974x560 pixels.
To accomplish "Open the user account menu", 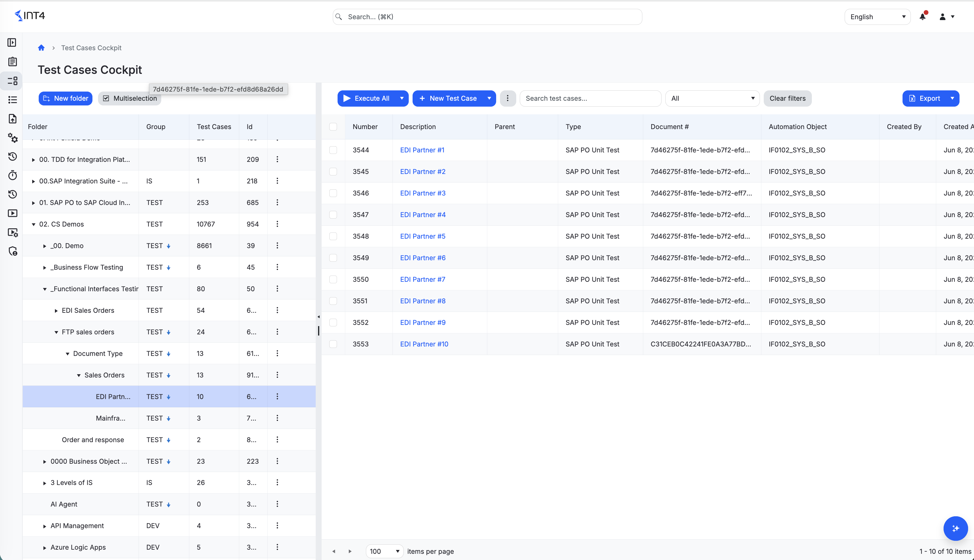I will click(x=947, y=17).
